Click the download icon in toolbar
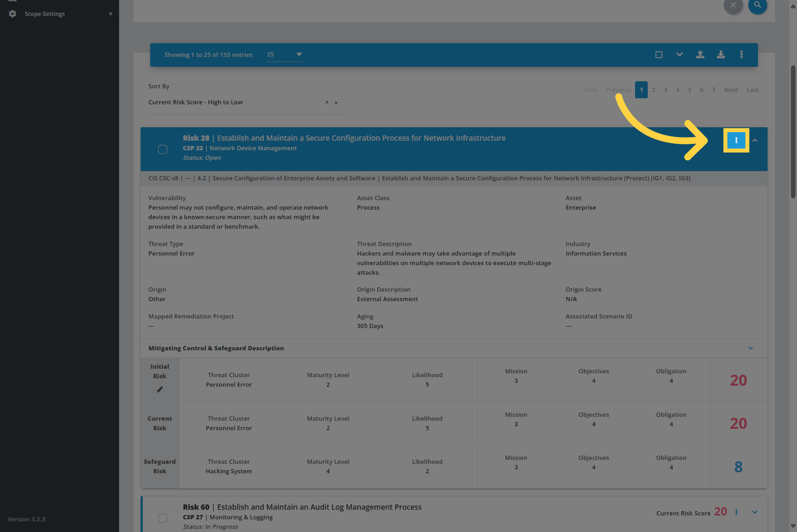 (721, 54)
